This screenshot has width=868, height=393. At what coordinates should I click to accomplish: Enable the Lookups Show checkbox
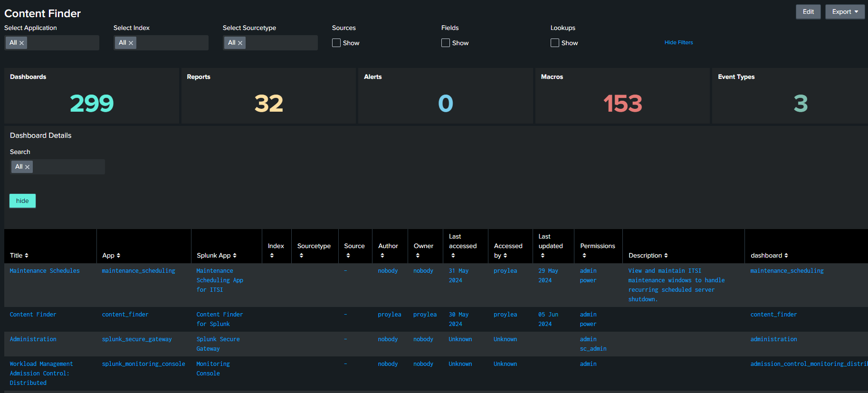click(x=555, y=43)
